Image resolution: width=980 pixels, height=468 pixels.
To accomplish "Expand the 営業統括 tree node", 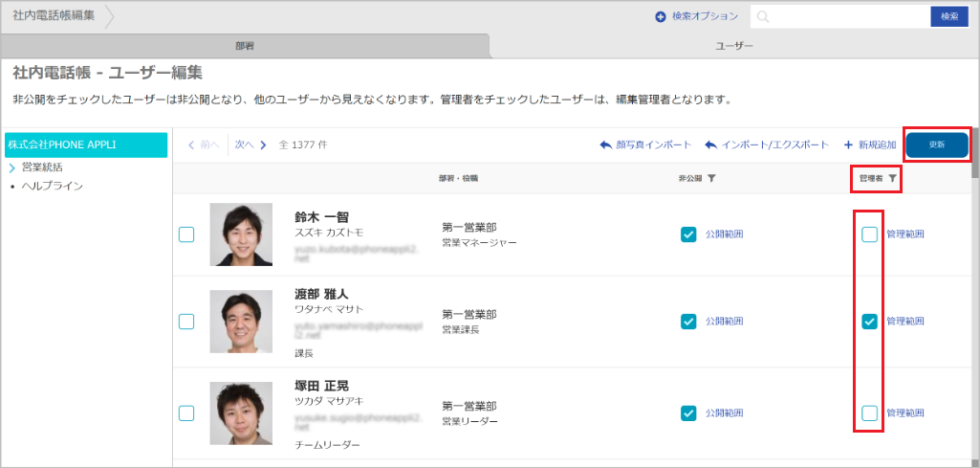I will [x=12, y=167].
